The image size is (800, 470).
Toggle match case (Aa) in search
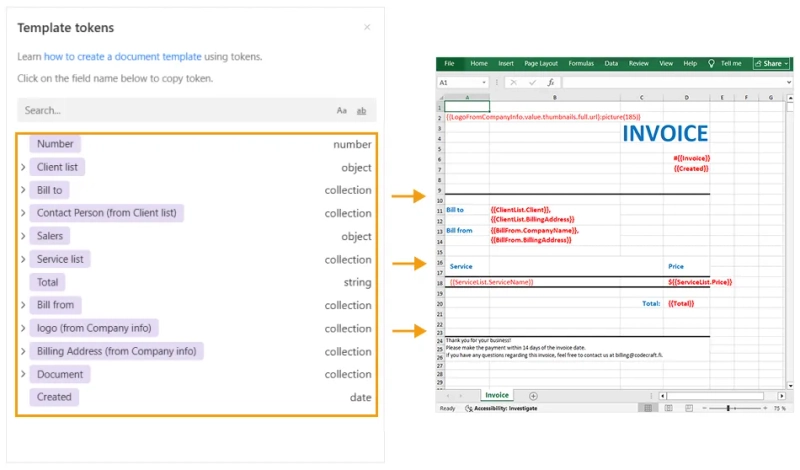click(x=341, y=110)
